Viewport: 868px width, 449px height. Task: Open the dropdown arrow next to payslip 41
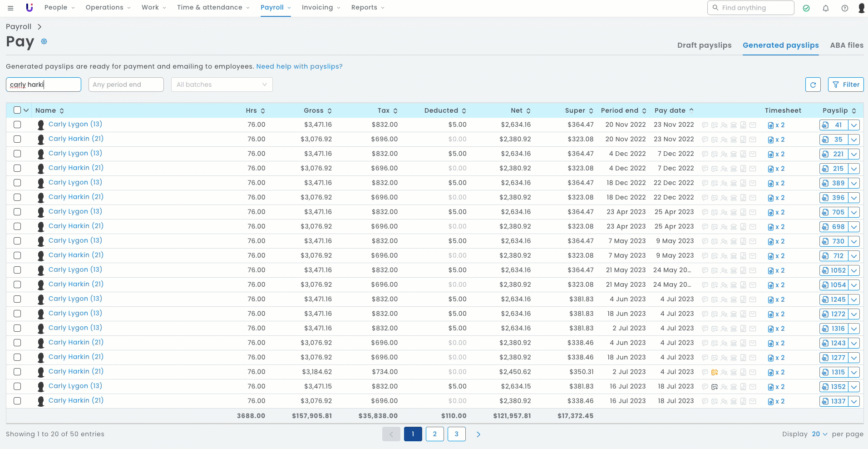click(854, 125)
